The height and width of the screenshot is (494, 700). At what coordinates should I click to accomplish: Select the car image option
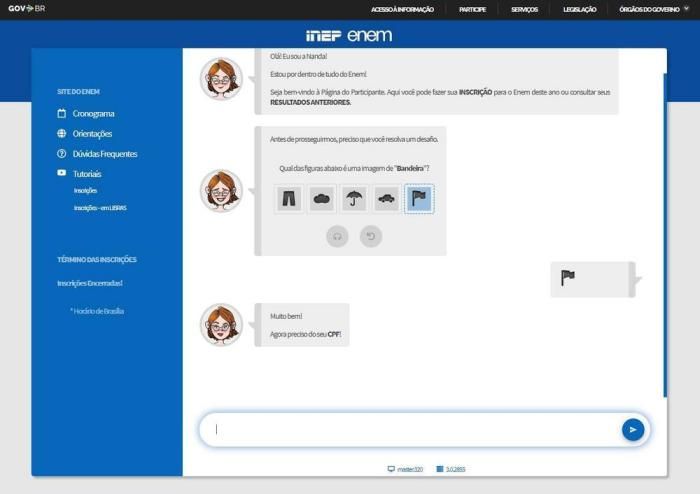coord(387,199)
